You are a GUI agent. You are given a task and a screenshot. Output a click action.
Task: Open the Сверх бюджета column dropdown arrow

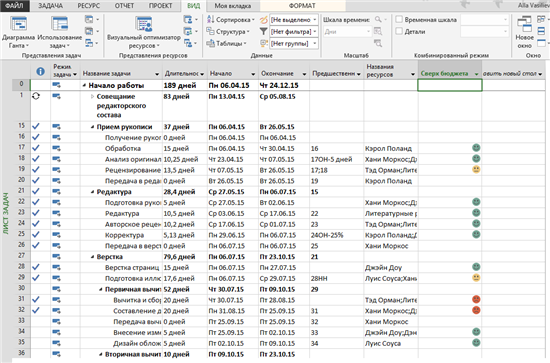(476, 74)
